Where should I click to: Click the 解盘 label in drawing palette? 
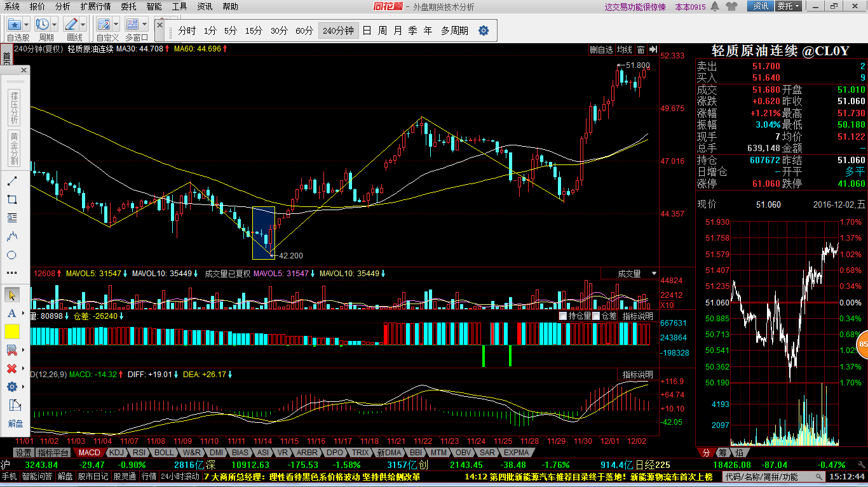pos(15,424)
